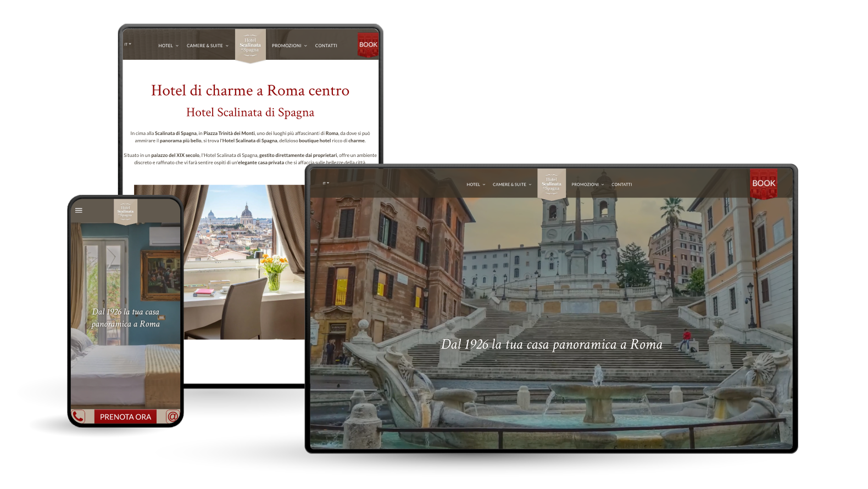Click the 'Dal 1926' tagline on the desktop mockup

pyautogui.click(x=552, y=345)
